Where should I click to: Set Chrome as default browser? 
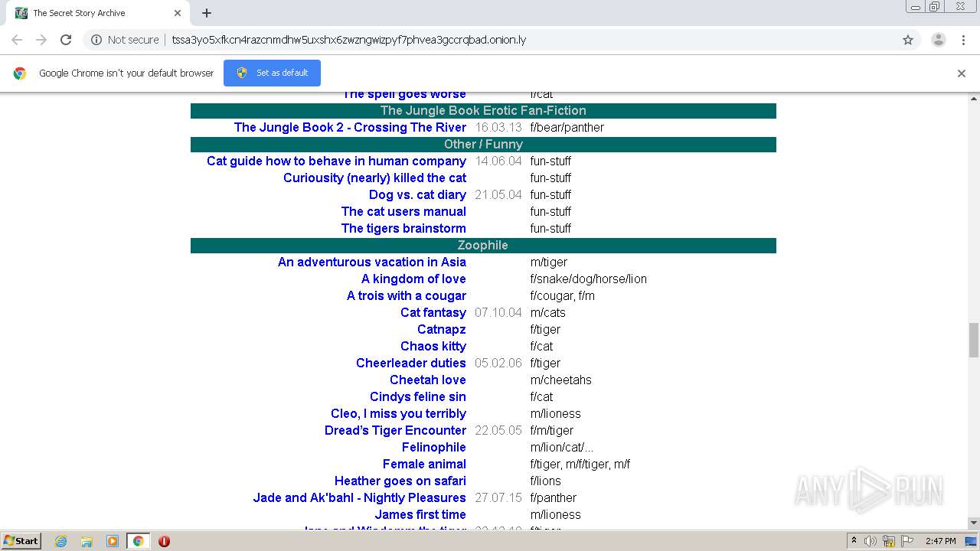272,73
